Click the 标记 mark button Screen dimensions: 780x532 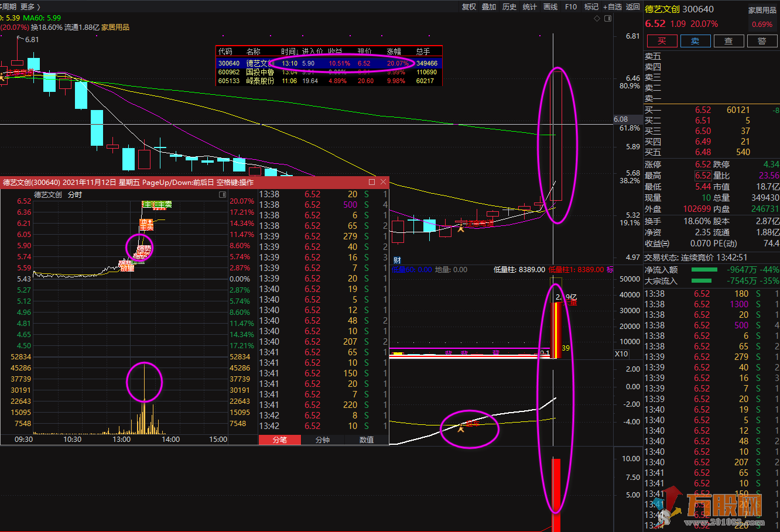591,6
